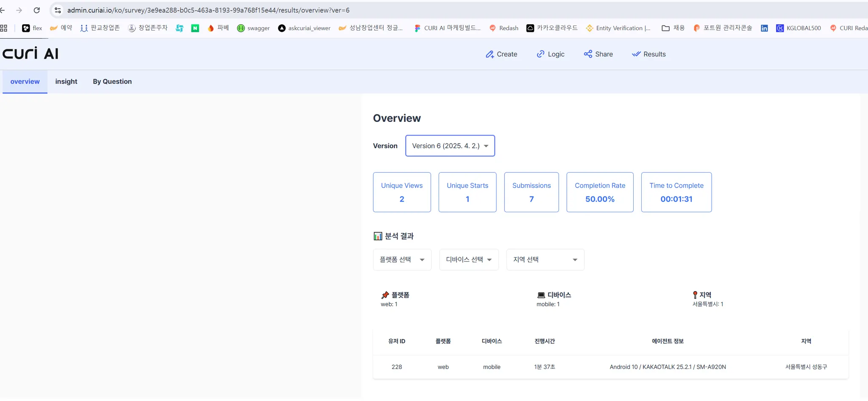Open the Share menu
Image resolution: width=868 pixels, height=401 pixels.
598,54
